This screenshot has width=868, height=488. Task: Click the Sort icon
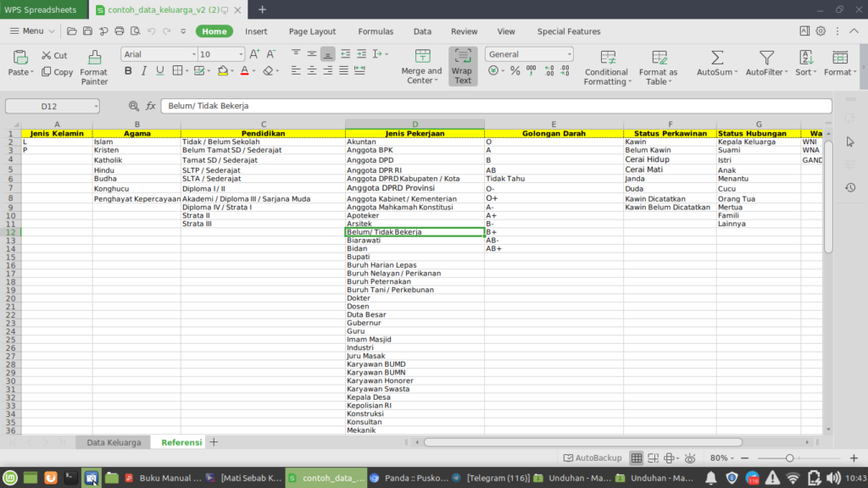pyautogui.click(x=806, y=58)
